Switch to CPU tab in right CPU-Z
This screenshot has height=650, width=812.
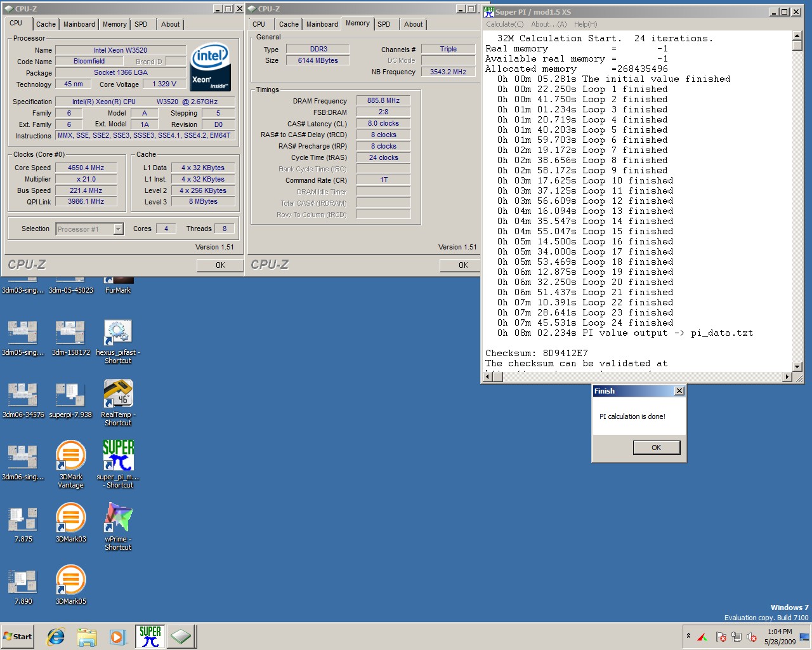[259, 24]
